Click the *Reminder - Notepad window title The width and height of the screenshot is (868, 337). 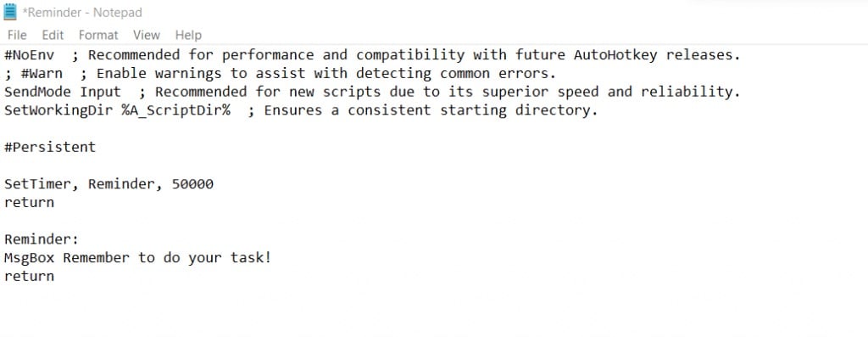(x=82, y=12)
